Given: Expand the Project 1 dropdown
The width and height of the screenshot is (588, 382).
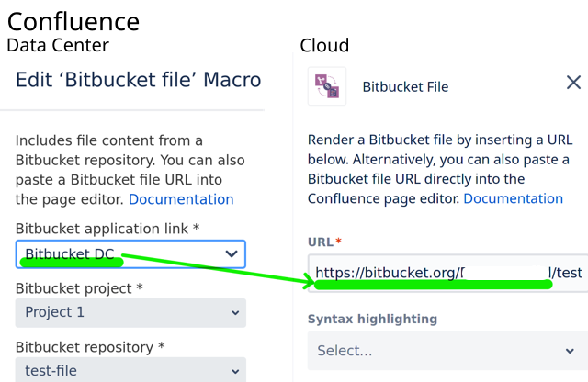Looking at the screenshot, I should pyautogui.click(x=130, y=312).
